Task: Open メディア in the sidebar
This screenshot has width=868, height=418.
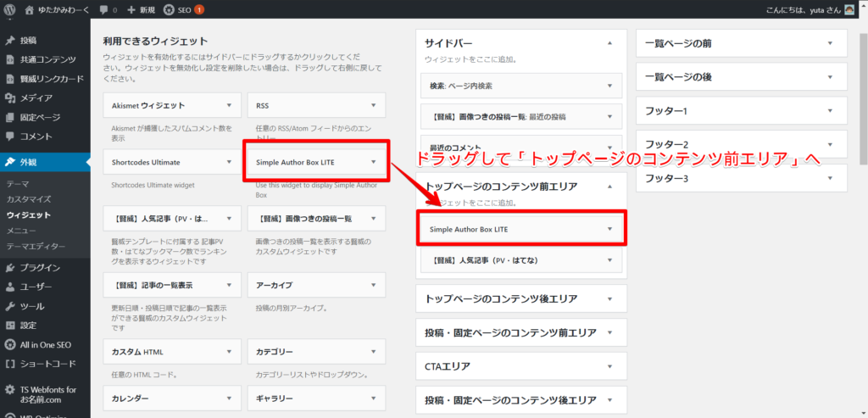Action: click(x=36, y=98)
